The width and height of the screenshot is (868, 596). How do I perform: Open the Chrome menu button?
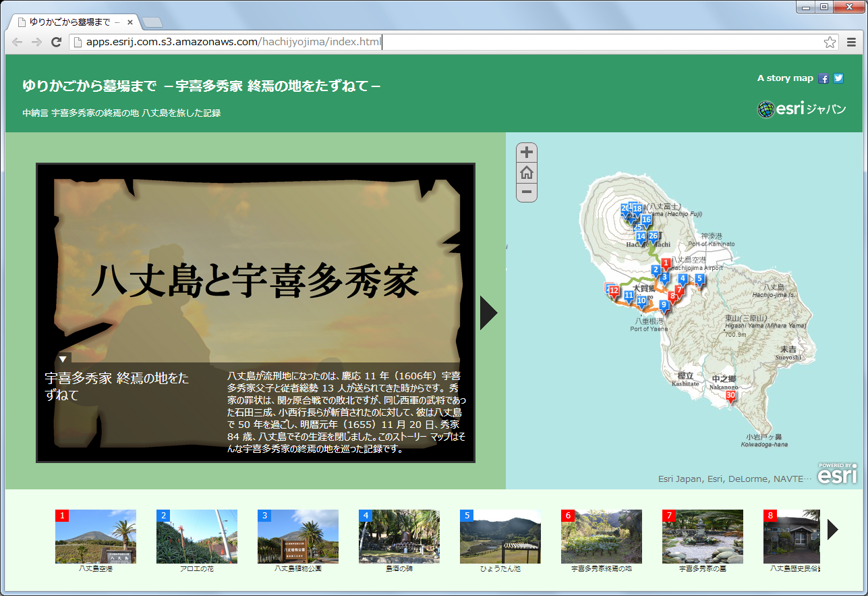851,43
